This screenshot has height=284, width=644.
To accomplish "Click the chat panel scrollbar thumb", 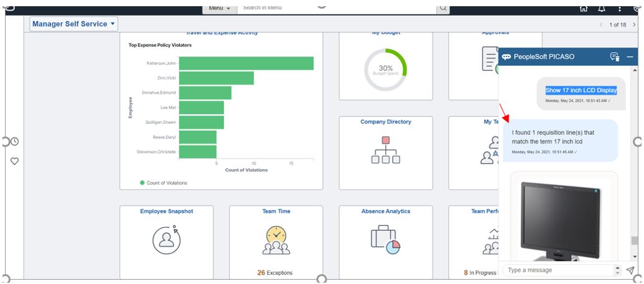I will coord(635,241).
